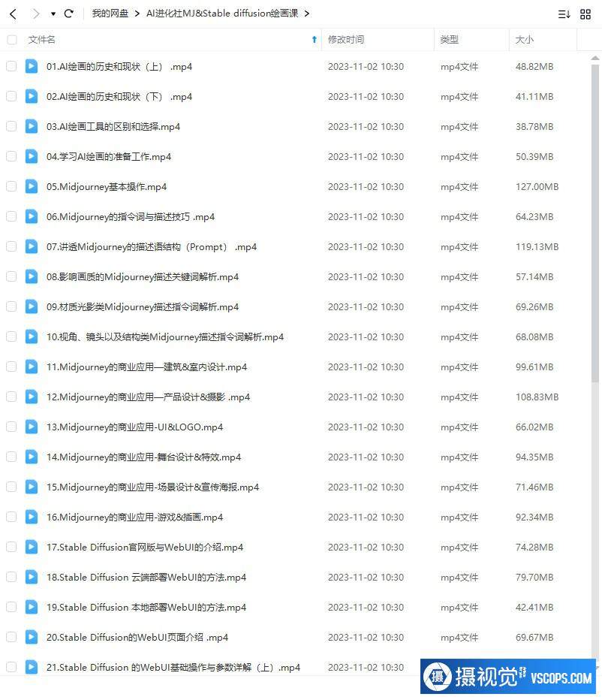Sort by 修改时间 column header
The width and height of the screenshot is (602, 700).
(x=346, y=39)
